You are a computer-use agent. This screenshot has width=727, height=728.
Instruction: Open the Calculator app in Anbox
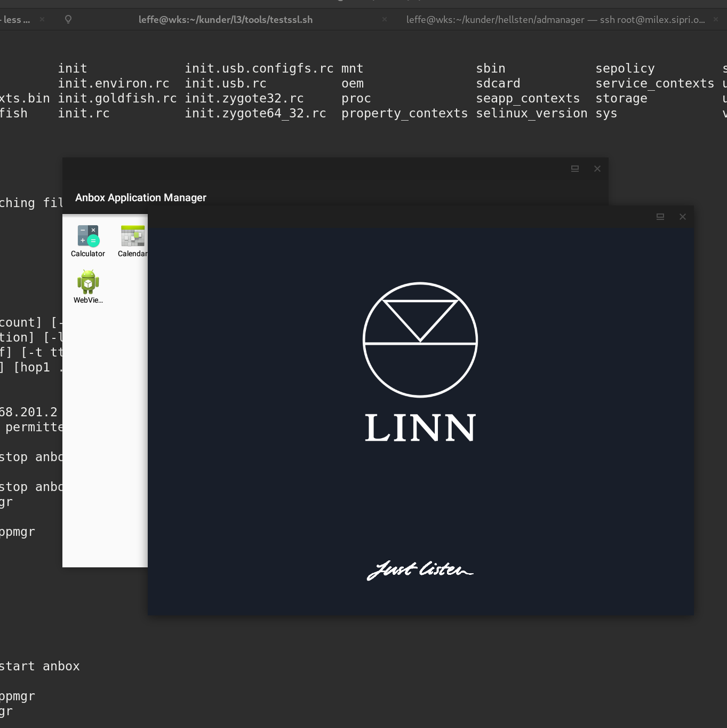pos(88,241)
